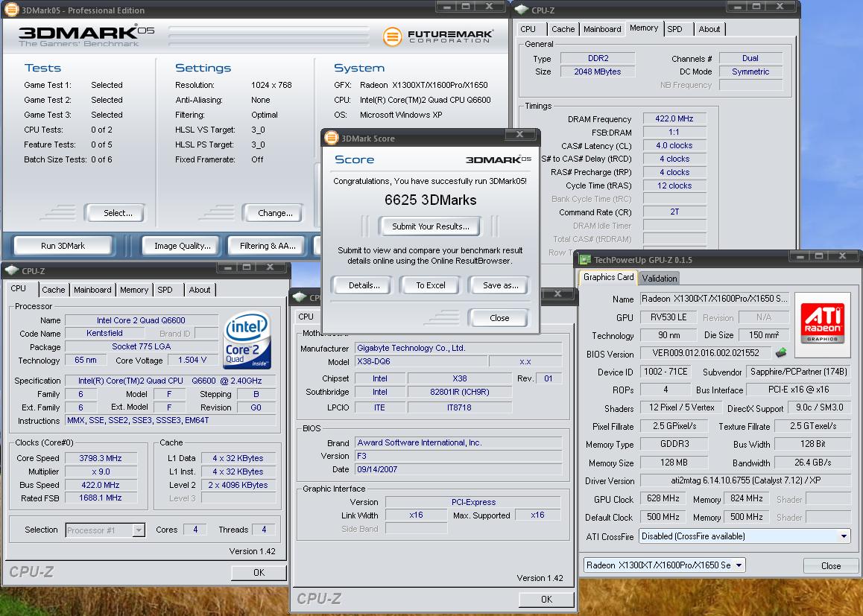Click the Futuremark Corporation logo
Image resolution: width=863 pixels, height=616 pixels.
coord(438,36)
